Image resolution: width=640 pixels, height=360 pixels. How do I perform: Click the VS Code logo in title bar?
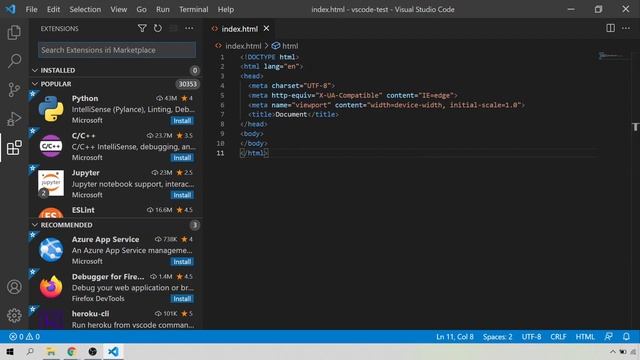pos(10,9)
